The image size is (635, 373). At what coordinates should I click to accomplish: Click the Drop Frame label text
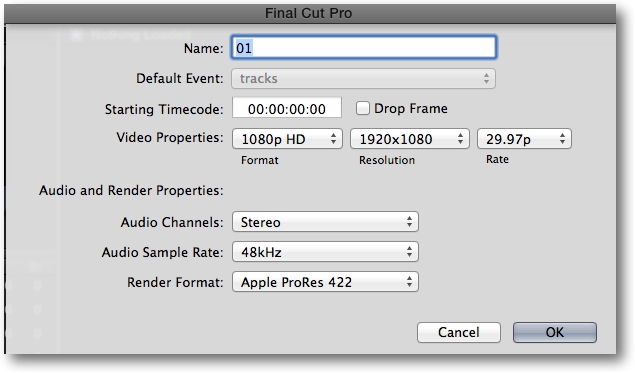coord(411,109)
